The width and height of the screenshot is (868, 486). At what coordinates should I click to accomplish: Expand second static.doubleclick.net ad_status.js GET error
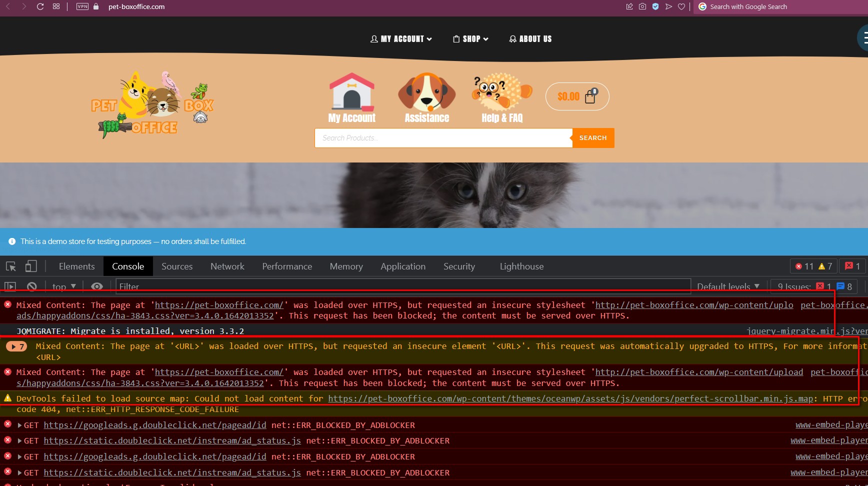coord(20,473)
